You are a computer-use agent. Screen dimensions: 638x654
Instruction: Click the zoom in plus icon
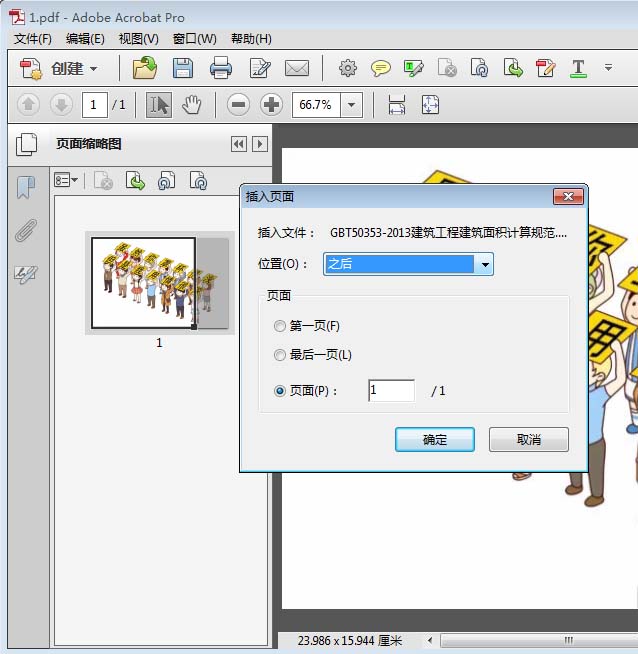click(271, 104)
